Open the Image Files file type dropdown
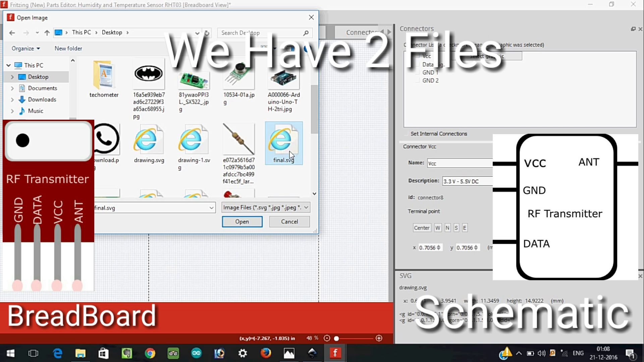Image resolution: width=644 pixels, height=362 pixels. (306, 207)
